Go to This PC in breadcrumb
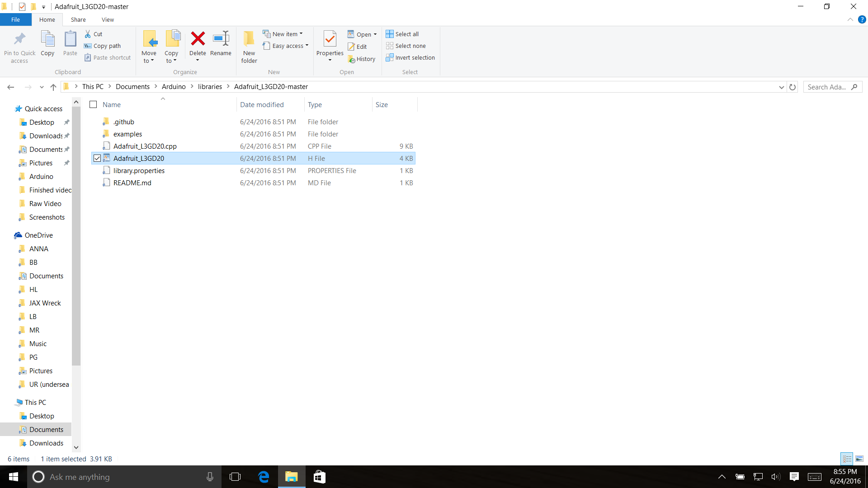The image size is (868, 488). click(93, 87)
